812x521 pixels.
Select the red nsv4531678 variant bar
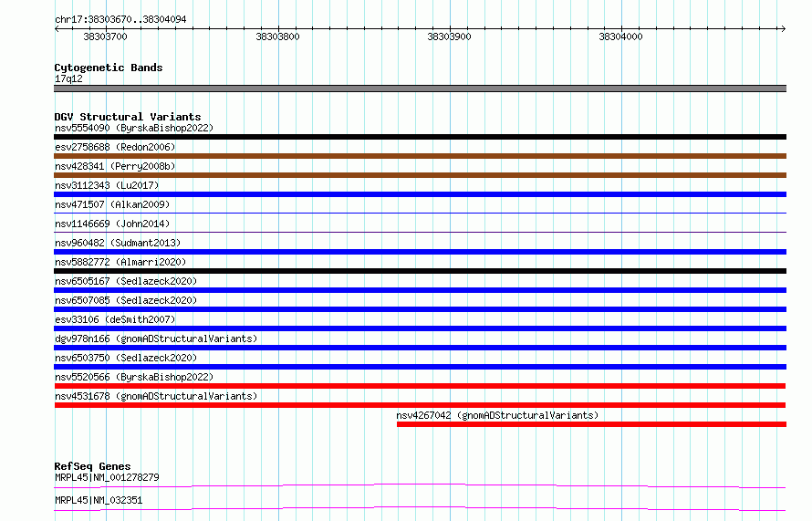[420, 405]
